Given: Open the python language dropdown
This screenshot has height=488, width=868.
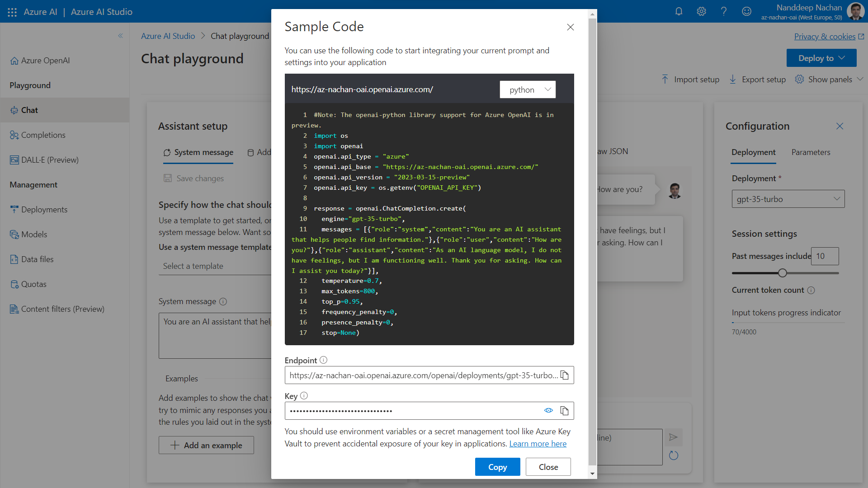Looking at the screenshot, I should pos(528,89).
